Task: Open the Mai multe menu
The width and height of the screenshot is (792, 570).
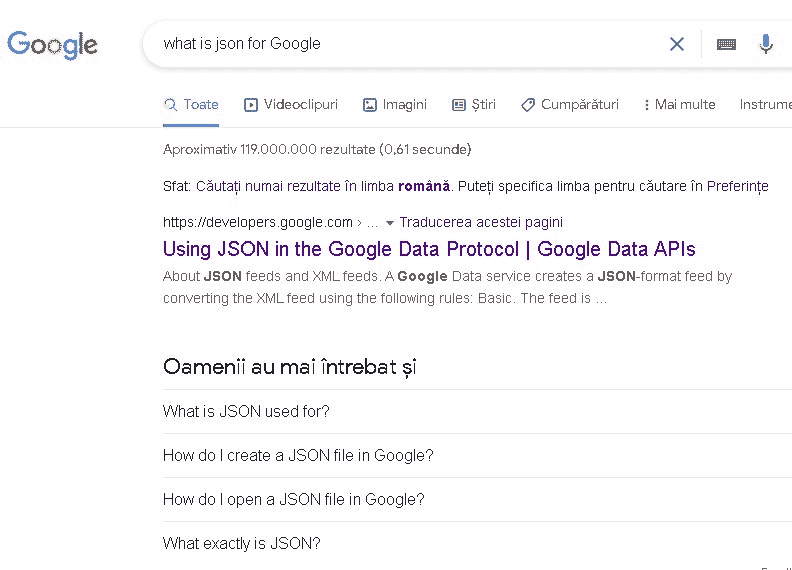Action: (x=680, y=104)
